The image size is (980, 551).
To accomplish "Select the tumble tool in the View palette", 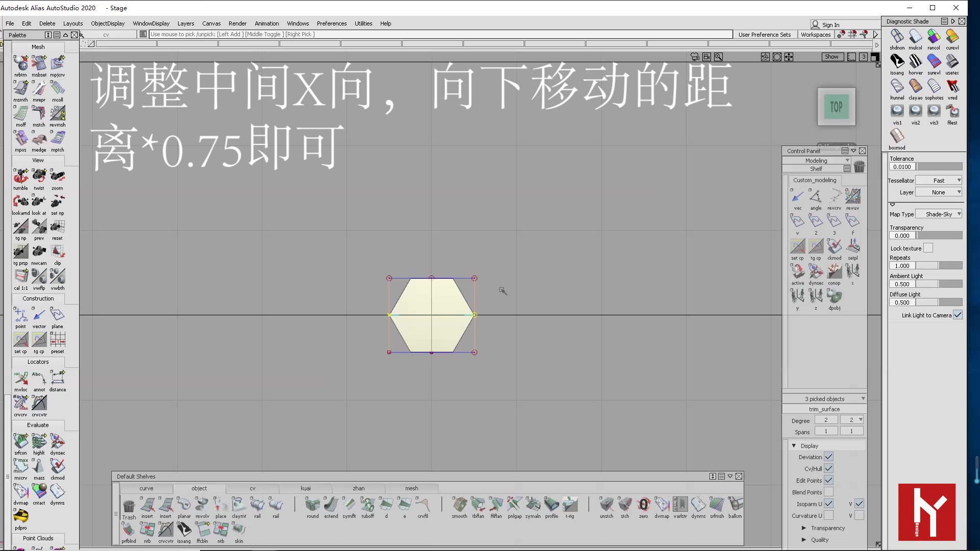I will tap(20, 176).
